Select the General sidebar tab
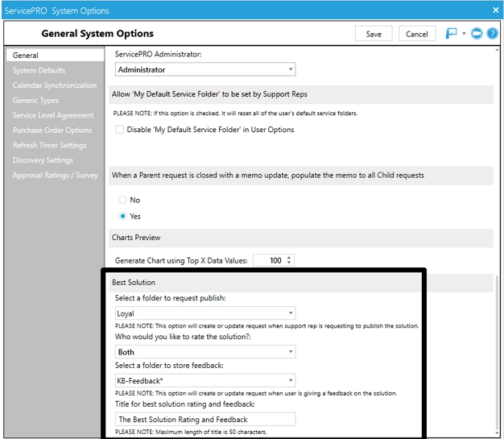 pos(55,55)
